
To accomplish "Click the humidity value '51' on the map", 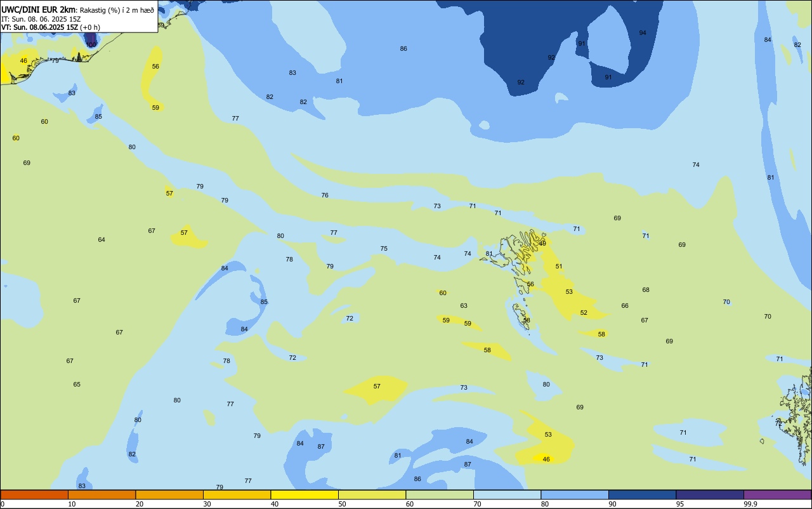I will click(x=559, y=267).
